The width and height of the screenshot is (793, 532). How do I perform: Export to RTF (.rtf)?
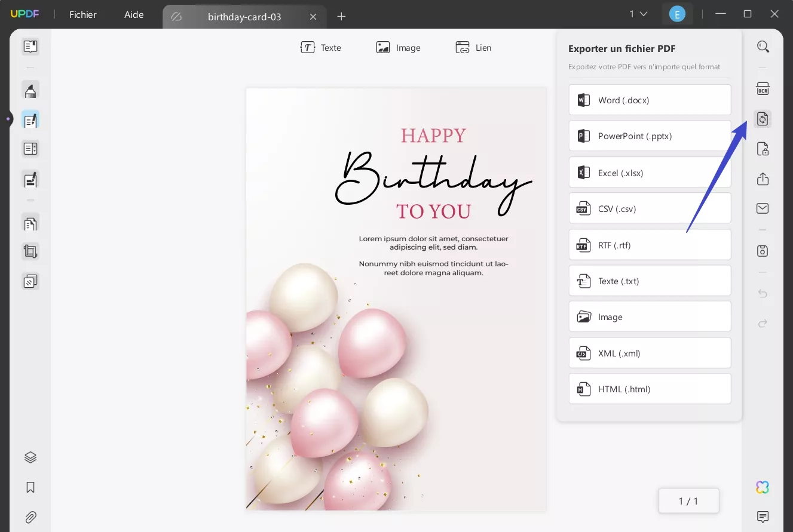(x=650, y=244)
